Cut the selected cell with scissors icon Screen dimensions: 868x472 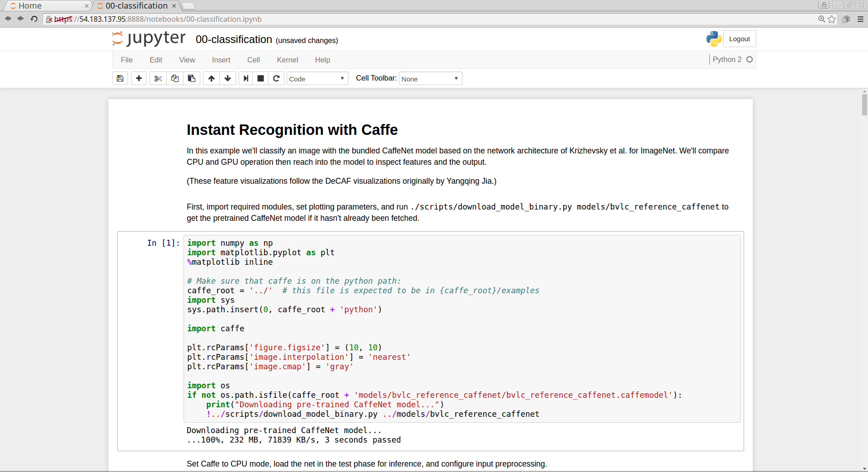(158, 78)
